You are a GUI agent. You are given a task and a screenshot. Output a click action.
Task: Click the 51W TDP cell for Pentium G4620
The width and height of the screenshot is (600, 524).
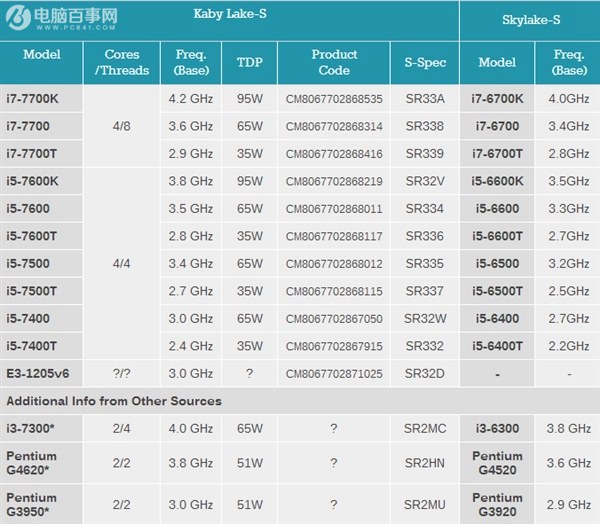tap(249, 463)
